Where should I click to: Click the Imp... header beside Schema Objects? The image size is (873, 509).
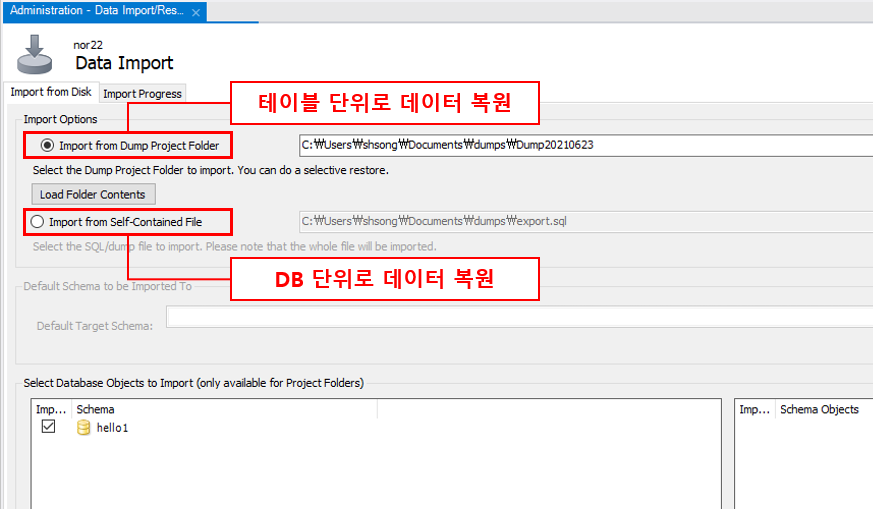coord(755,409)
